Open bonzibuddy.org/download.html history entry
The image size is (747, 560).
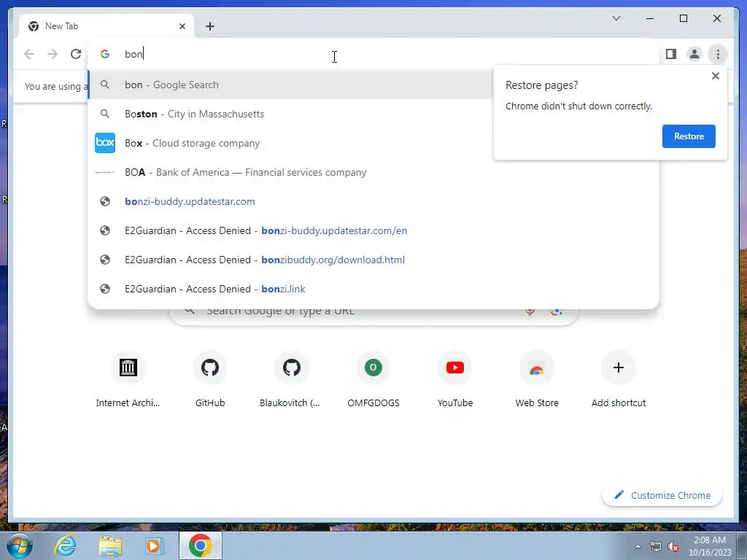coord(373,260)
